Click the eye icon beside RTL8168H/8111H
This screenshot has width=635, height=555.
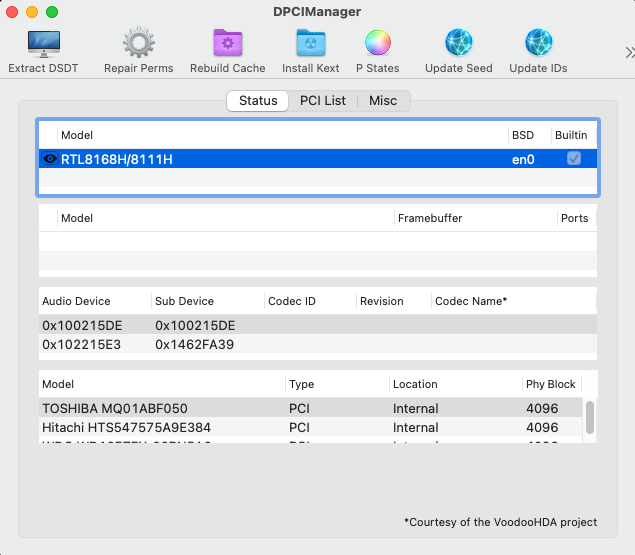coord(50,159)
